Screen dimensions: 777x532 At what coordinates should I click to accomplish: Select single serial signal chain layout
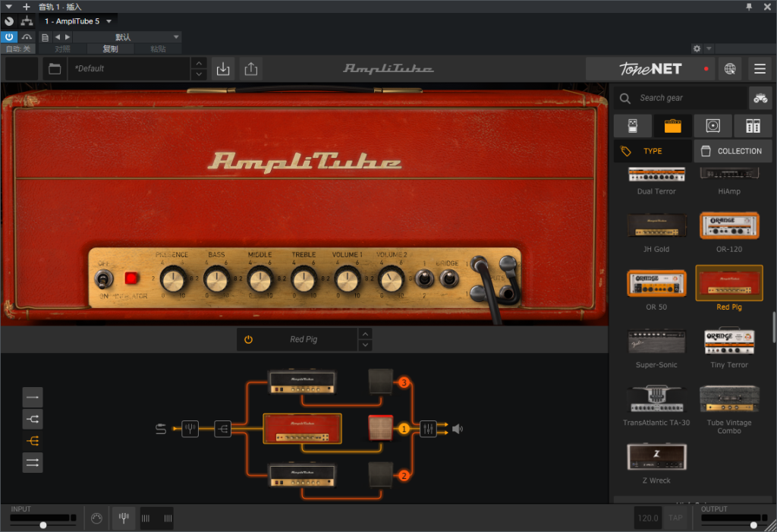[33, 397]
